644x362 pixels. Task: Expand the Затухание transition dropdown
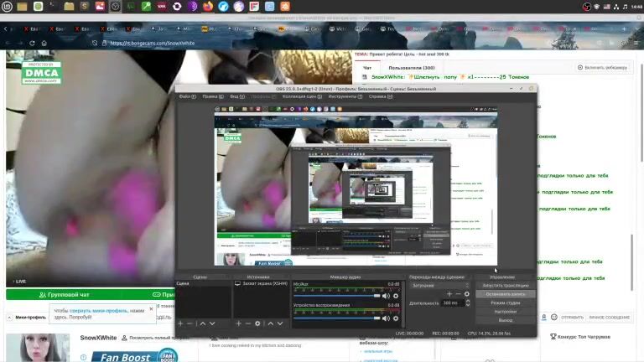439,286
